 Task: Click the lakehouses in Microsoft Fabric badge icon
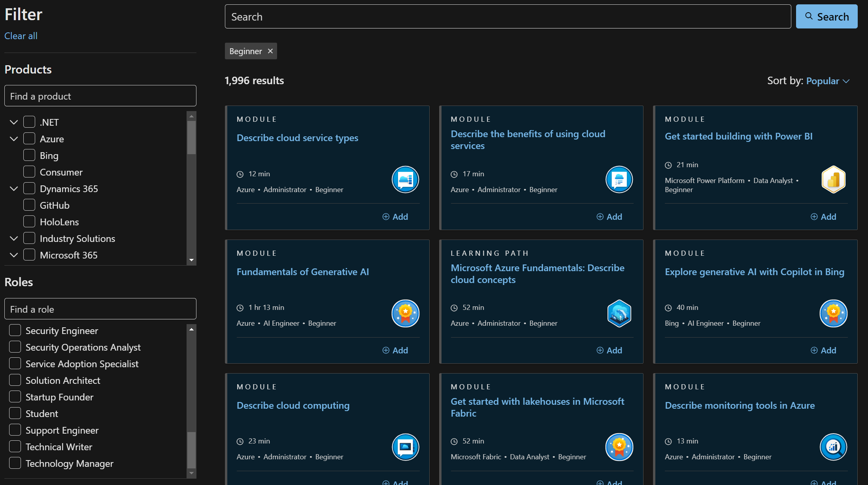[x=619, y=447]
